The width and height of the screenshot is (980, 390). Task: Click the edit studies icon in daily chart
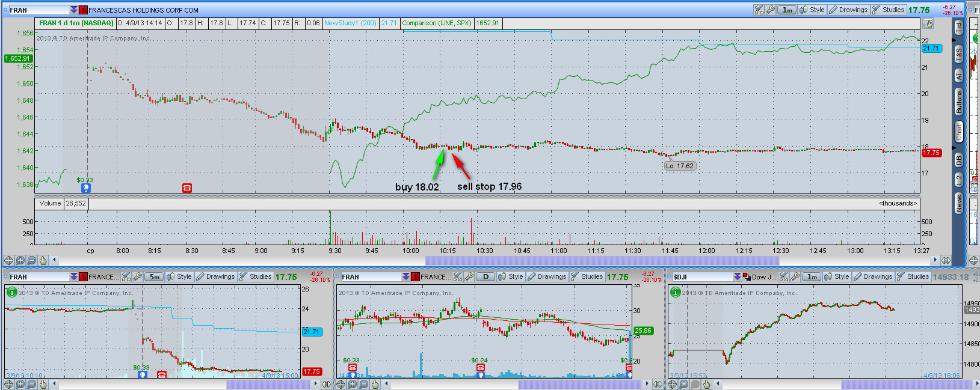tap(458, 276)
